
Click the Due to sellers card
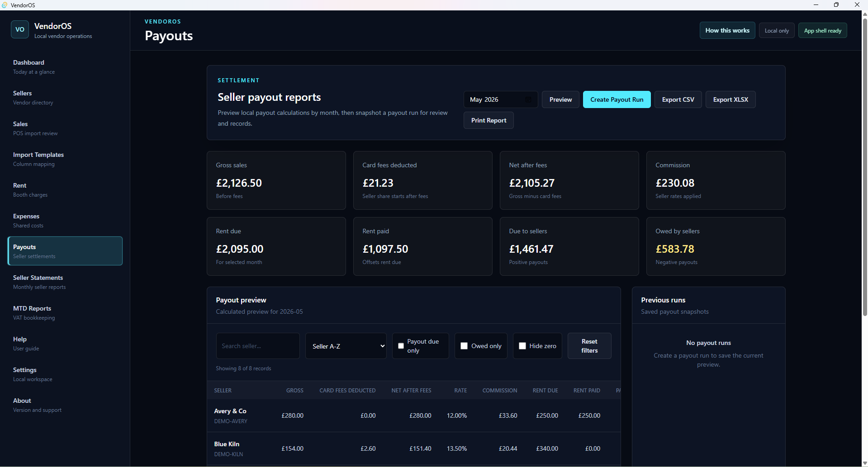click(x=569, y=246)
